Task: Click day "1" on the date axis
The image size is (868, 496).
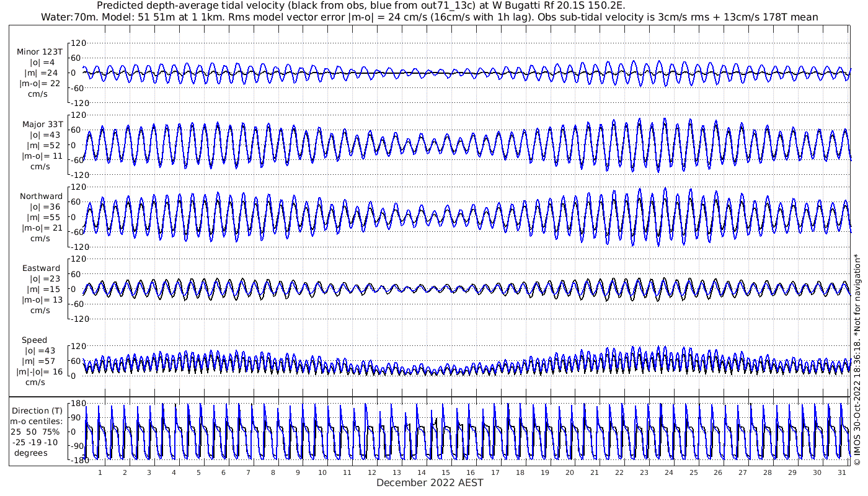Action: point(100,472)
